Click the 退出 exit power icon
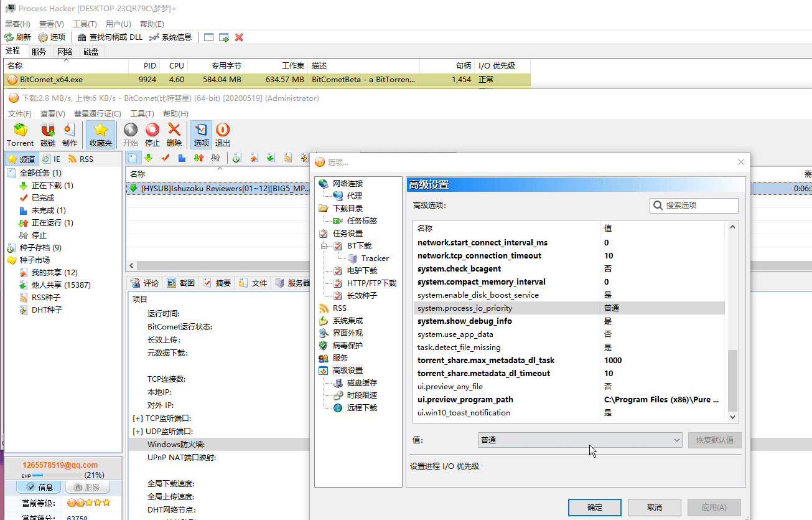Viewport: 812px width, 520px height. tap(223, 135)
